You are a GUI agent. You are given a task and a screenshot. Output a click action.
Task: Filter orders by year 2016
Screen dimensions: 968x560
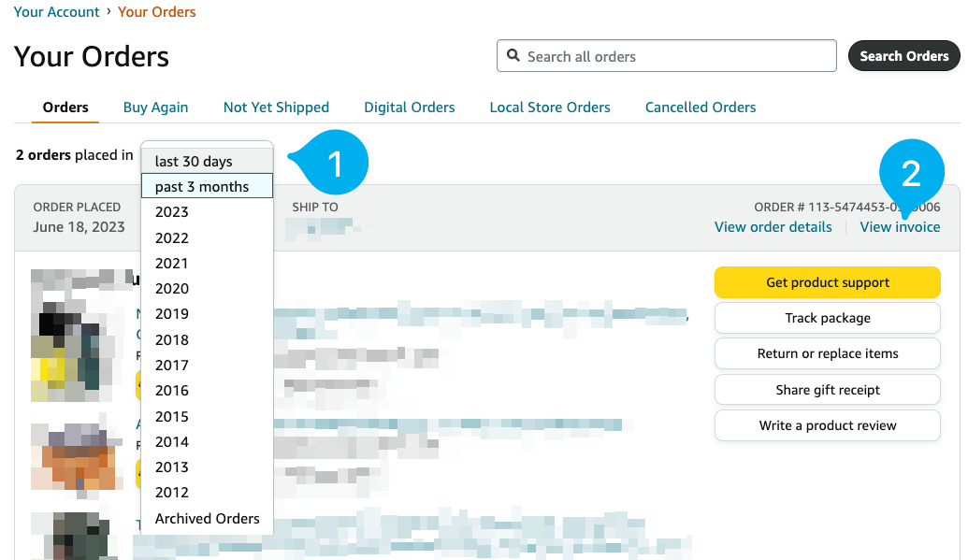[x=207, y=390]
